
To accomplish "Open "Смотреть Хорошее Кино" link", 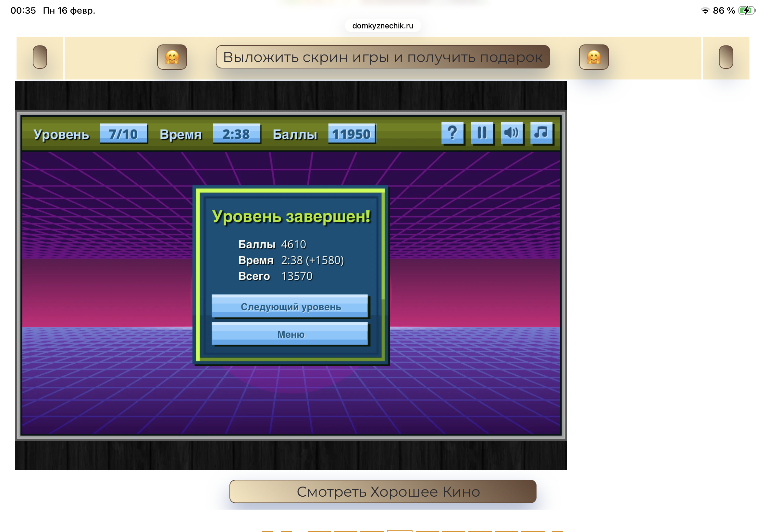I will pos(382,491).
